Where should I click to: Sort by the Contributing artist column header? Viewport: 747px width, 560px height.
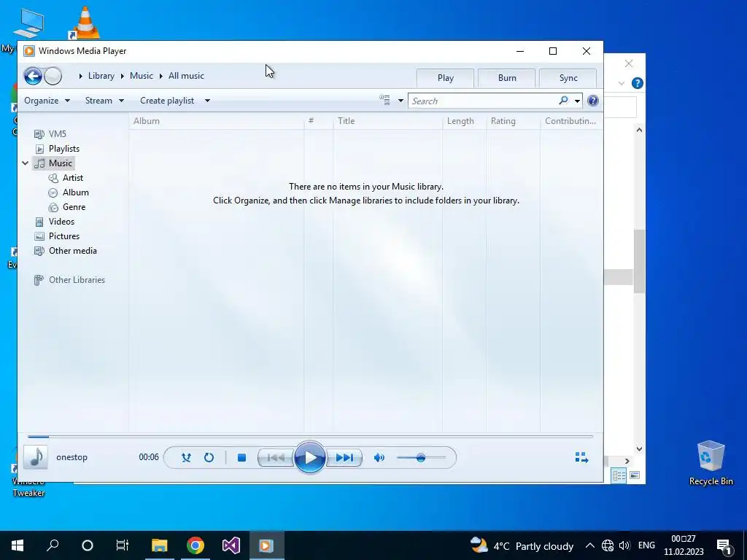pyautogui.click(x=570, y=121)
